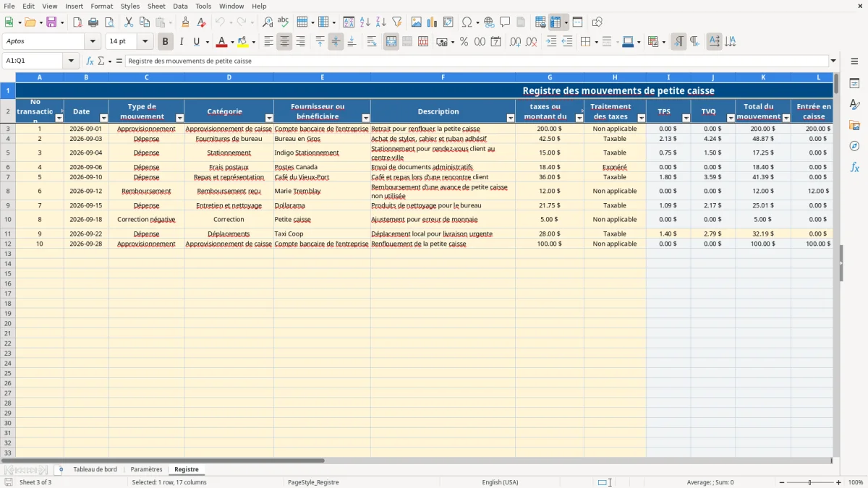Click the Sort Descending icon
The height and width of the screenshot is (488, 868).
(381, 22)
